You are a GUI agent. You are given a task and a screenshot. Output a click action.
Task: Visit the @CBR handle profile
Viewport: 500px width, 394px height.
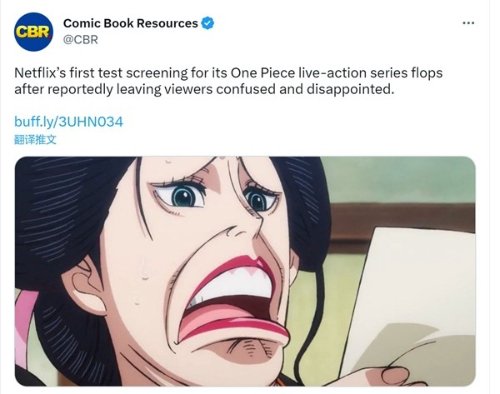click(x=80, y=40)
